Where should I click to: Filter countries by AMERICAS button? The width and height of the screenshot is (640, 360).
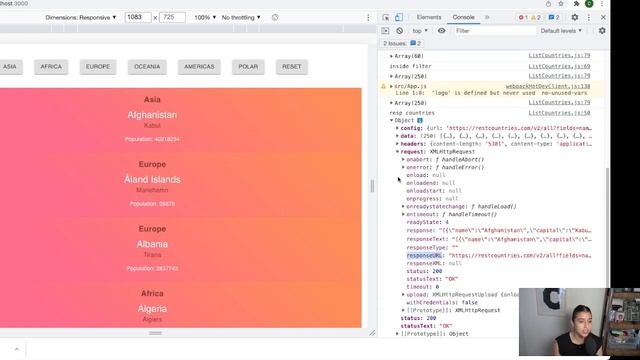point(199,67)
